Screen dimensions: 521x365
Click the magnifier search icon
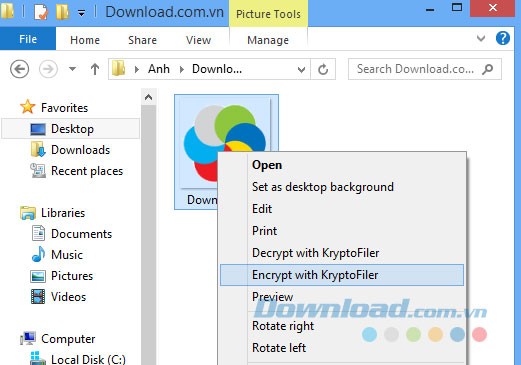488,69
